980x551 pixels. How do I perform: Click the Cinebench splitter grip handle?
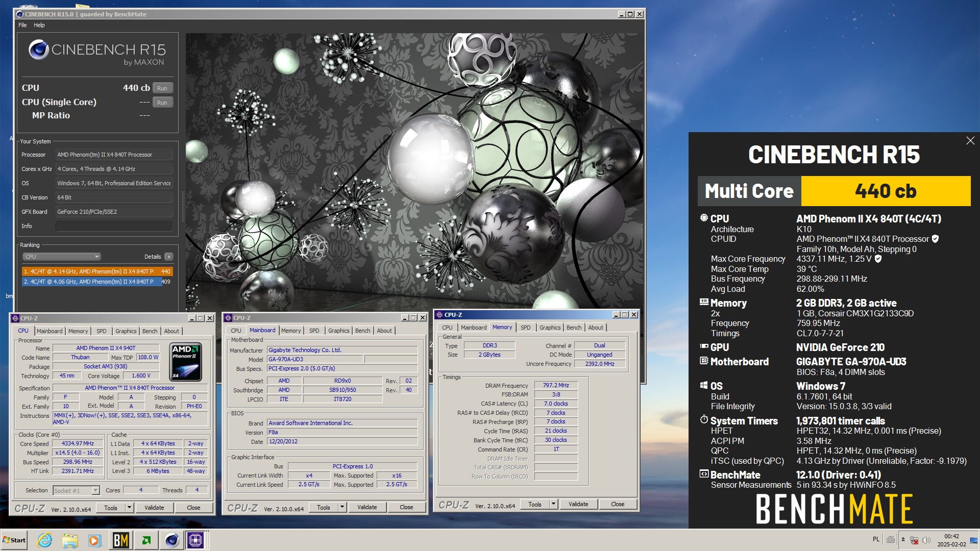click(x=183, y=207)
